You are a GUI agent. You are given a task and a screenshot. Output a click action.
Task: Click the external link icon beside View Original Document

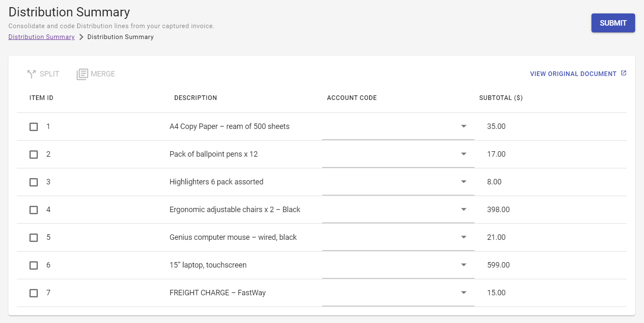click(623, 73)
